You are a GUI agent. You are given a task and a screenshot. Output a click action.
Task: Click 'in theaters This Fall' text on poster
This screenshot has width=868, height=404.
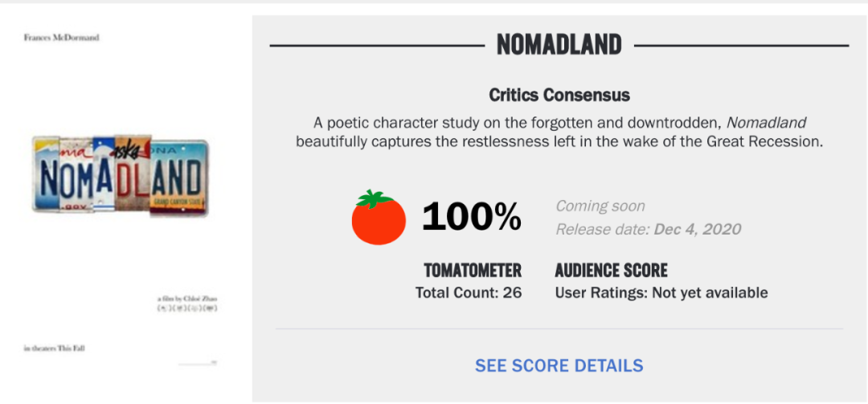[x=55, y=349]
